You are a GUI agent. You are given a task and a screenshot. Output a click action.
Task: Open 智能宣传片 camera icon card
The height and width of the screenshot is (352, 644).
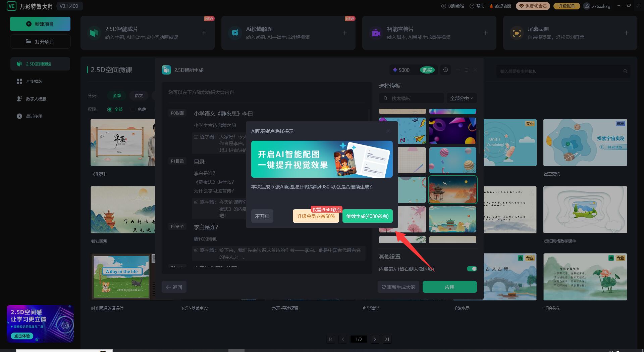tap(376, 33)
